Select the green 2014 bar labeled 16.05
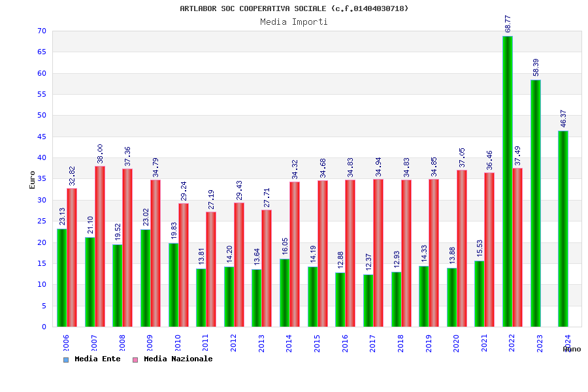This screenshot has height=392, width=588. tap(285, 293)
